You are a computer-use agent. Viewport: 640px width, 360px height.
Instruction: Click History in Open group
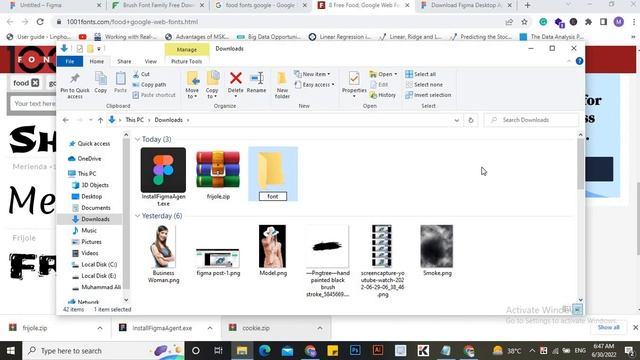click(382, 95)
